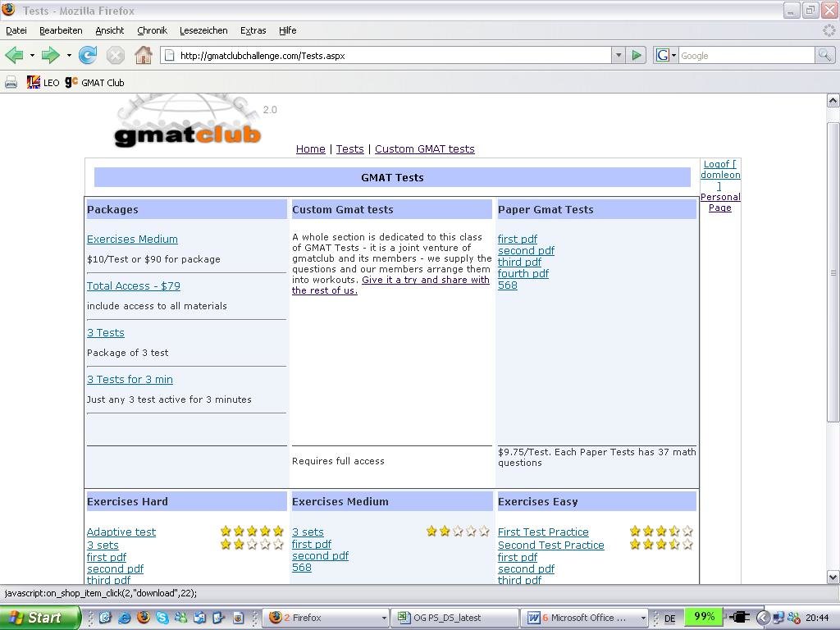Open the LEO bookmark
Screen dimensions: 840x630
click(x=43, y=83)
